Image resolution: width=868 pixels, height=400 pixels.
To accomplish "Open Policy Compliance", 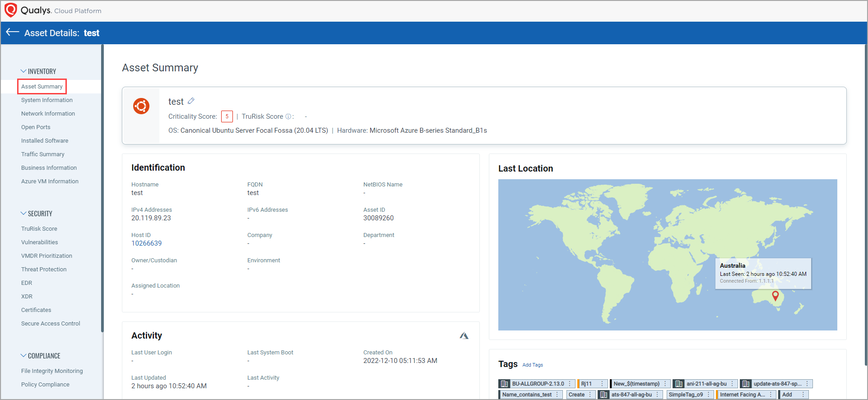I will coord(45,385).
